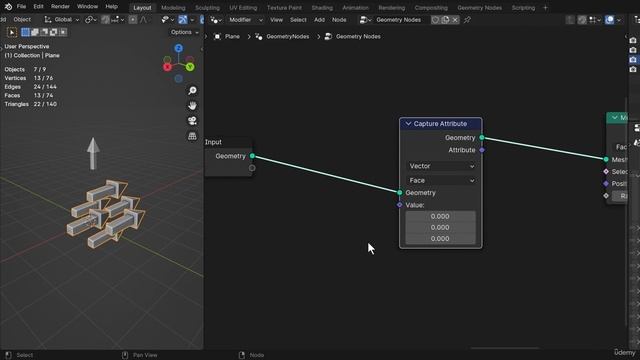Open snapping options dropdown
The height and width of the screenshot is (360, 640).
pyautogui.click(x=118, y=20)
